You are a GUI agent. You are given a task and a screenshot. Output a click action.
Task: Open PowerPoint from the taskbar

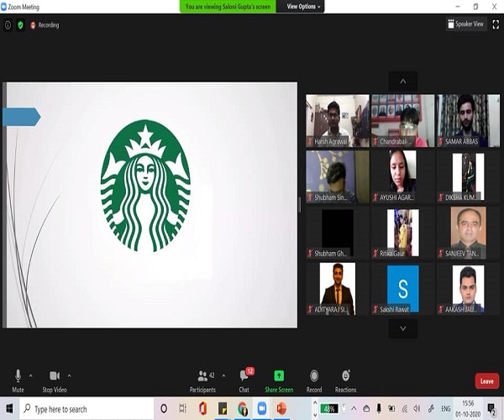281,409
